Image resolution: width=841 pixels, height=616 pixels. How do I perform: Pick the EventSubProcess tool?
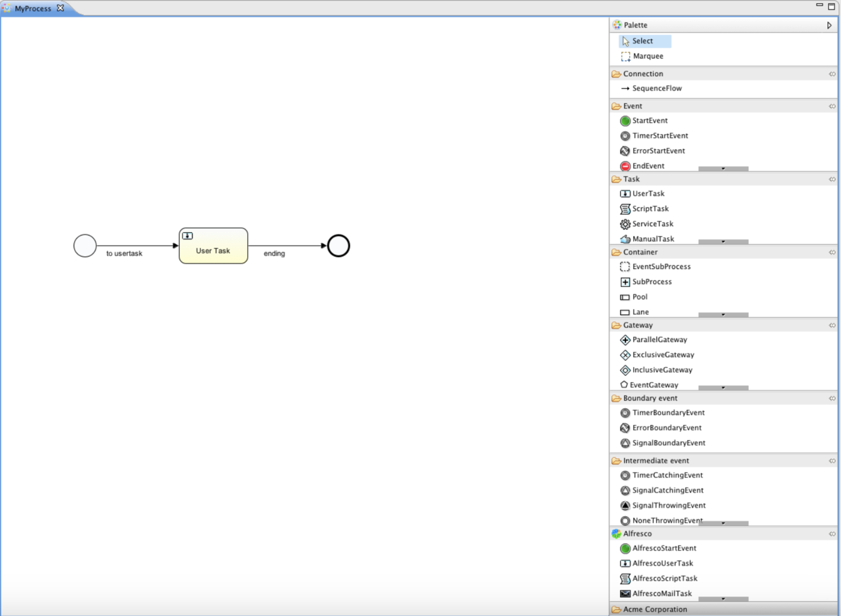click(x=655, y=266)
